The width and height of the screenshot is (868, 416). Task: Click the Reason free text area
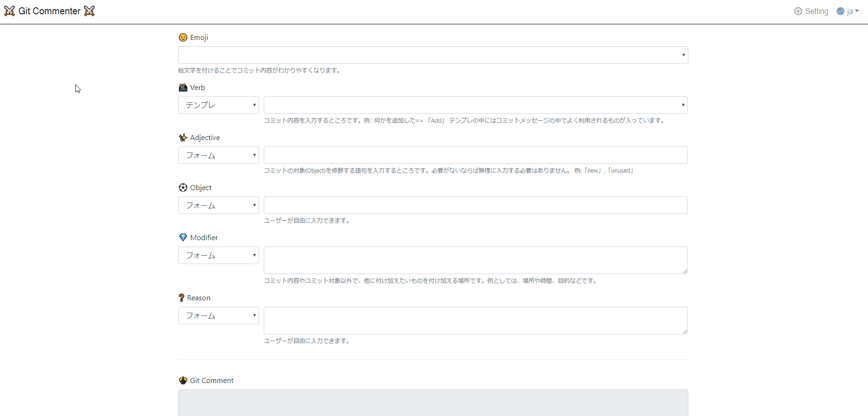(475, 320)
